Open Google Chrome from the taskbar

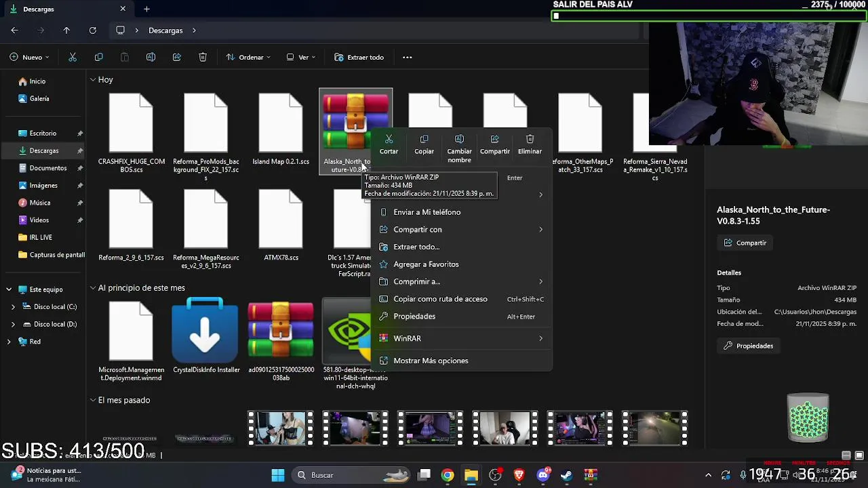click(x=447, y=475)
